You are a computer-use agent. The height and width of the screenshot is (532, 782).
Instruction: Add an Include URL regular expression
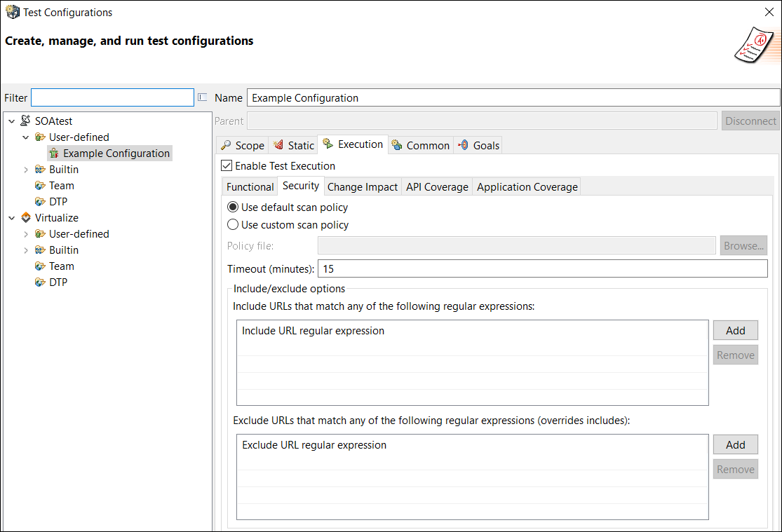[735, 330]
